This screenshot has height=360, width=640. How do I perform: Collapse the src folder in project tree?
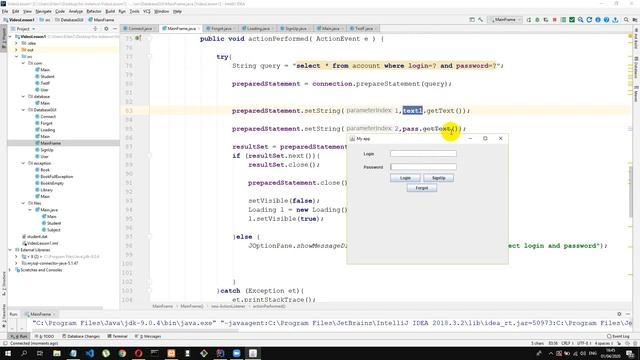click(17, 56)
